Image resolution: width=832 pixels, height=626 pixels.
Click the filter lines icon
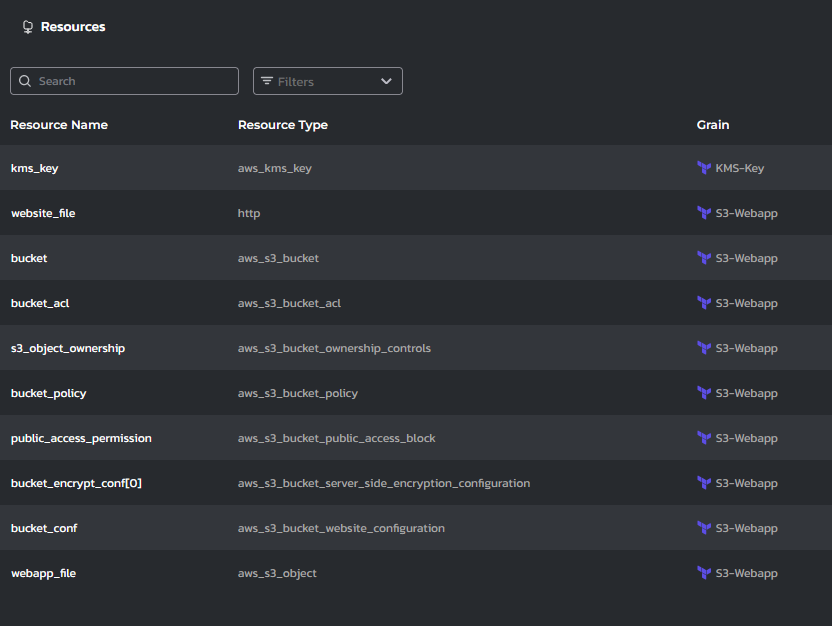coord(267,81)
